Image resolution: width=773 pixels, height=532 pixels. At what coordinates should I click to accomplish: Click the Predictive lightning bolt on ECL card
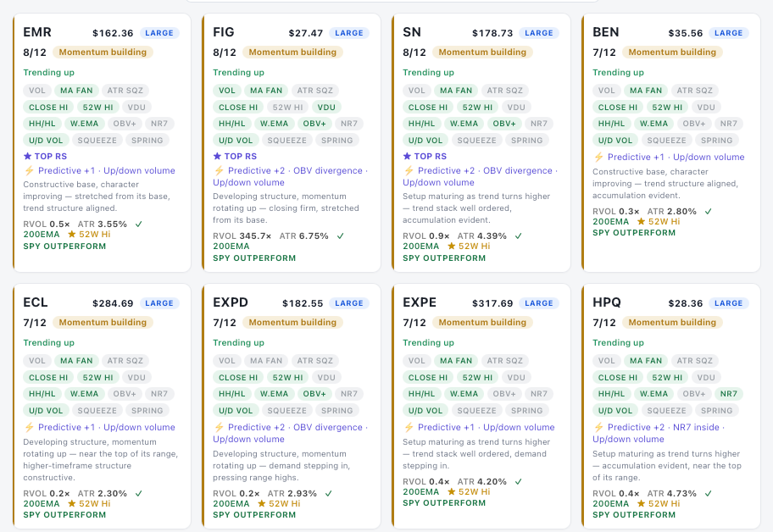[x=29, y=427]
